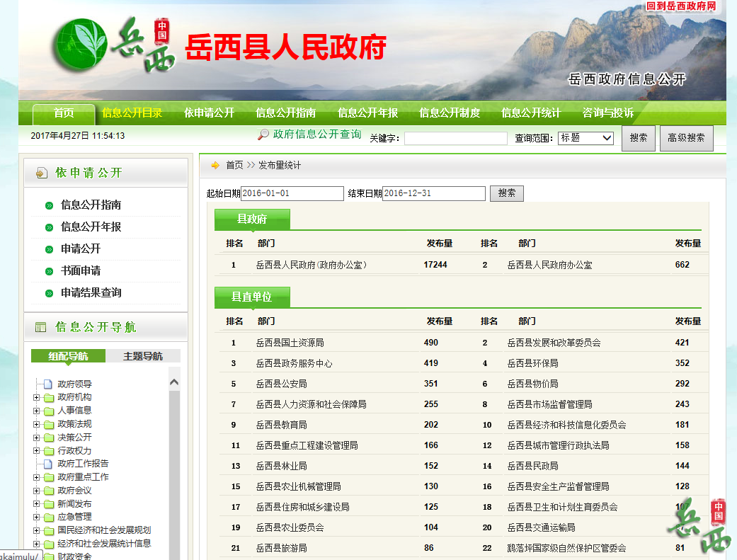The width and height of the screenshot is (737, 560).
Task: Click the yellow arrow icon before 首页 breadcrumb
Action: (x=215, y=165)
